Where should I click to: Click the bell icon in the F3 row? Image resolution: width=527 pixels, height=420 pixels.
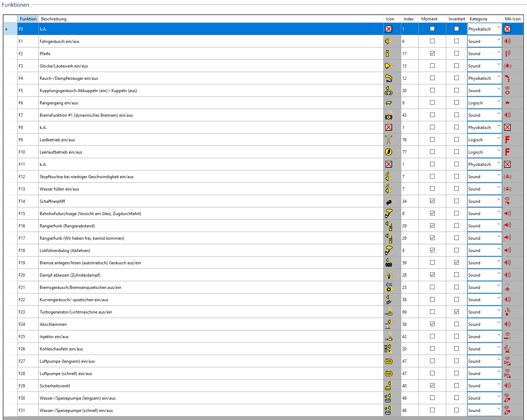pos(388,66)
